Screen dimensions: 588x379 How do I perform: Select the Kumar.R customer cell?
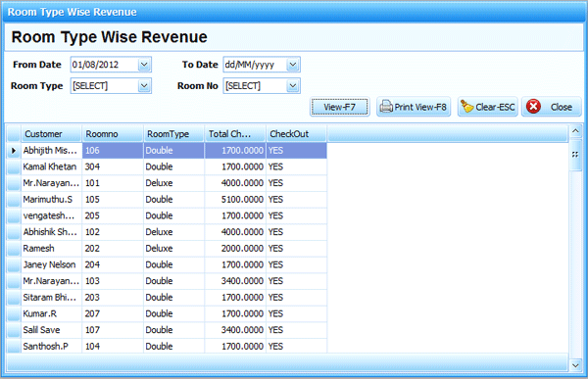[x=51, y=313]
